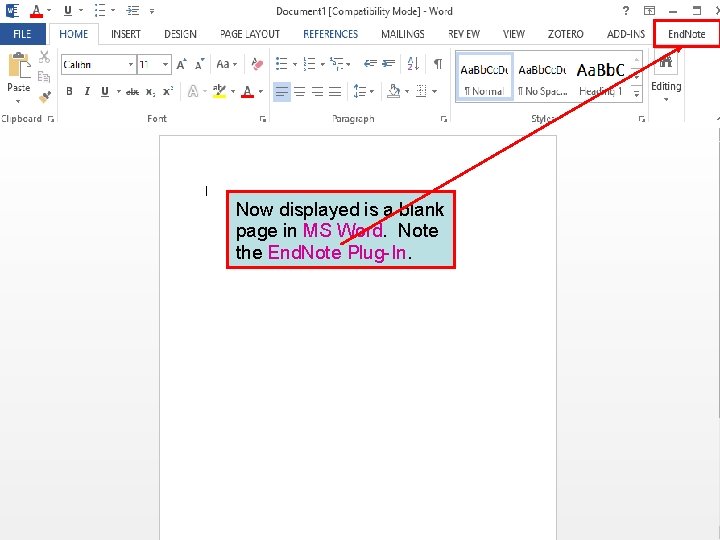This screenshot has height=540, width=720.
Task: Open the FILE tab
Action: (x=22, y=34)
